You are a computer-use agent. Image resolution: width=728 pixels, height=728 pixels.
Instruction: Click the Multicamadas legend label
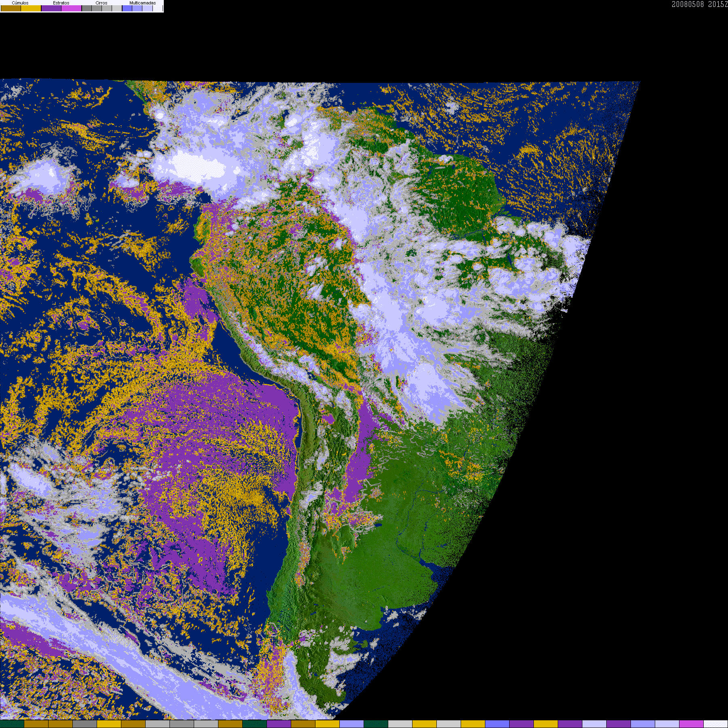[143, 3]
